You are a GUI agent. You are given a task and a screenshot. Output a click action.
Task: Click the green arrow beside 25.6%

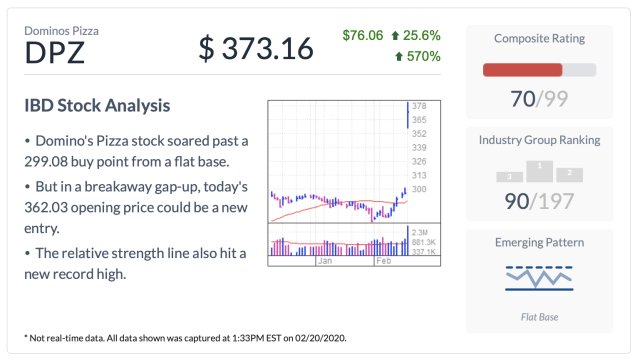(x=395, y=36)
